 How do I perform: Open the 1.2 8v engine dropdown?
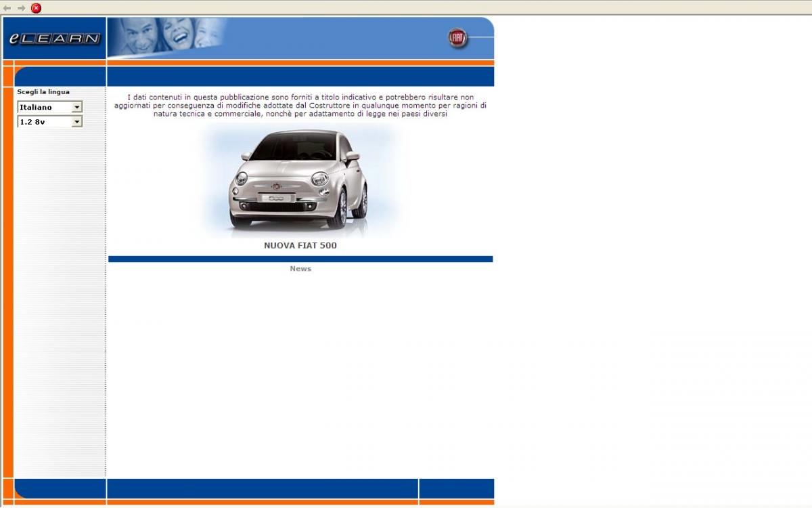[x=49, y=122]
